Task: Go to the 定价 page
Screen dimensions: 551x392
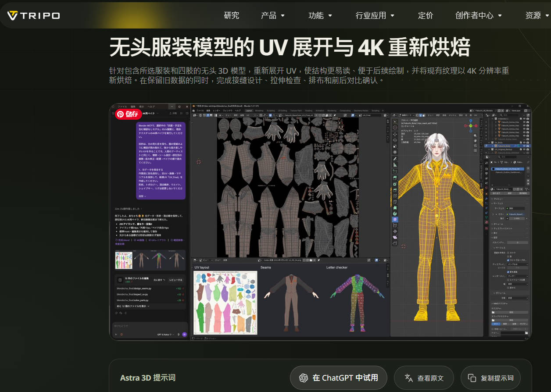Action: [426, 15]
